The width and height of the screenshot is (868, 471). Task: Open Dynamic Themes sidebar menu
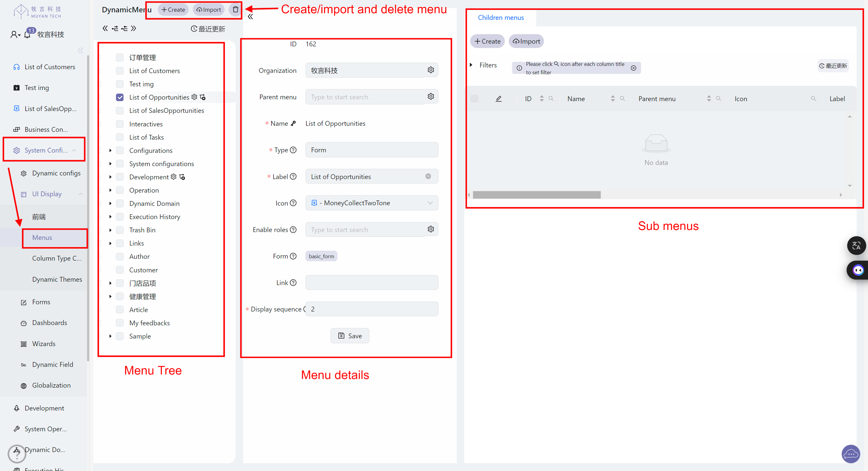57,279
